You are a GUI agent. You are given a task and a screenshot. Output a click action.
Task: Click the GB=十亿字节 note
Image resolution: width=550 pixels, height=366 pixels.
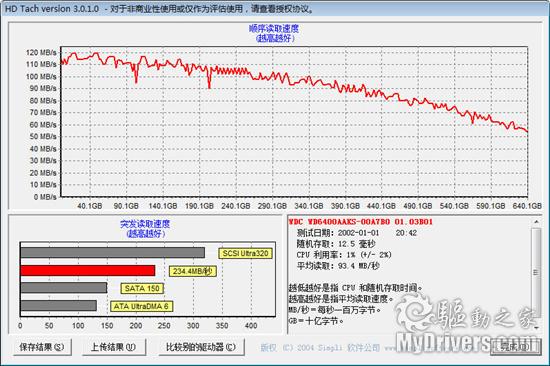[316, 321]
